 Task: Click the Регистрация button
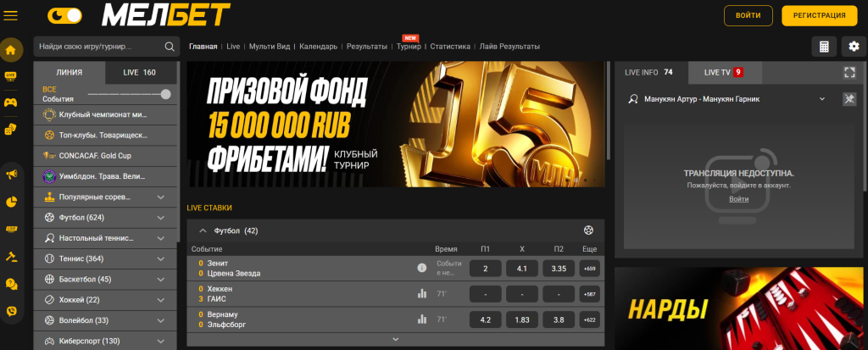pos(819,15)
